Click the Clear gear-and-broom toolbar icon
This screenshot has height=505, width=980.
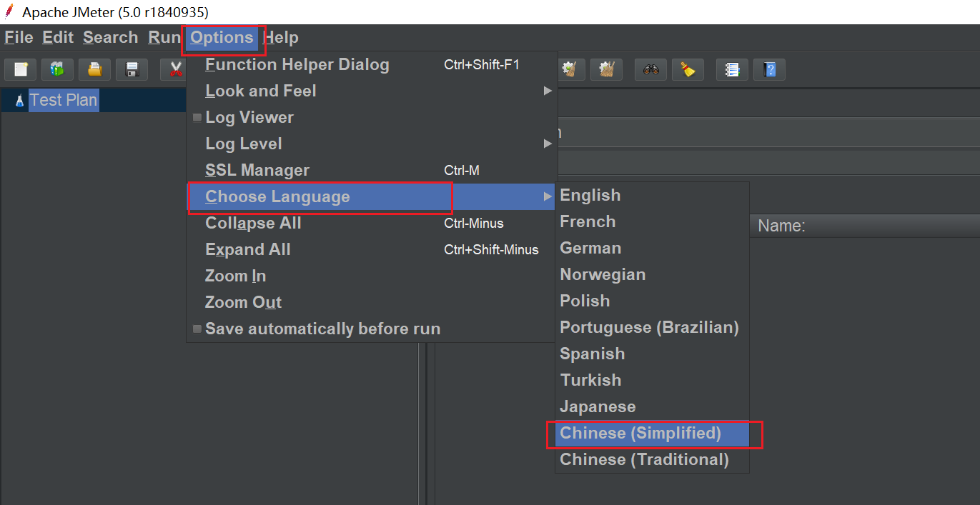point(570,69)
